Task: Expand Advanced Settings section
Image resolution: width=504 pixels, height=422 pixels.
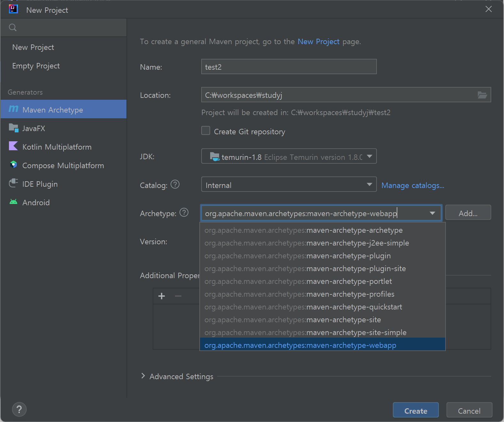Action: [143, 376]
